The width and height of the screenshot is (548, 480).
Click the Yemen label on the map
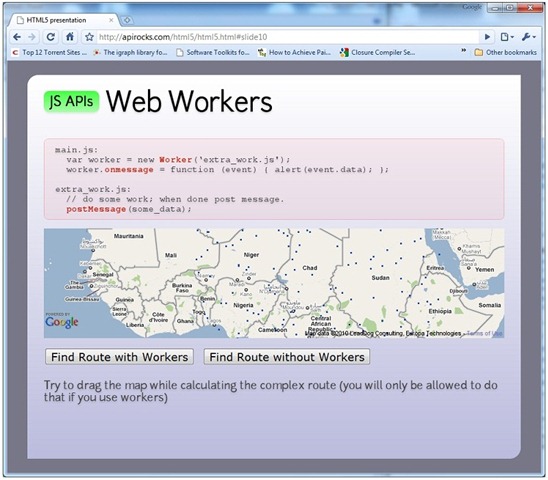[484, 270]
